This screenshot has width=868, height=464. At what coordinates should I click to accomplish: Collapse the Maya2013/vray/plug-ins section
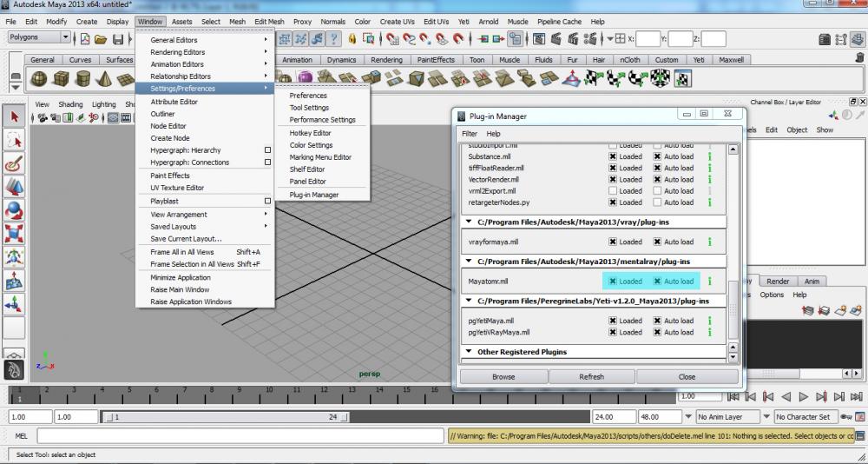[469, 222]
